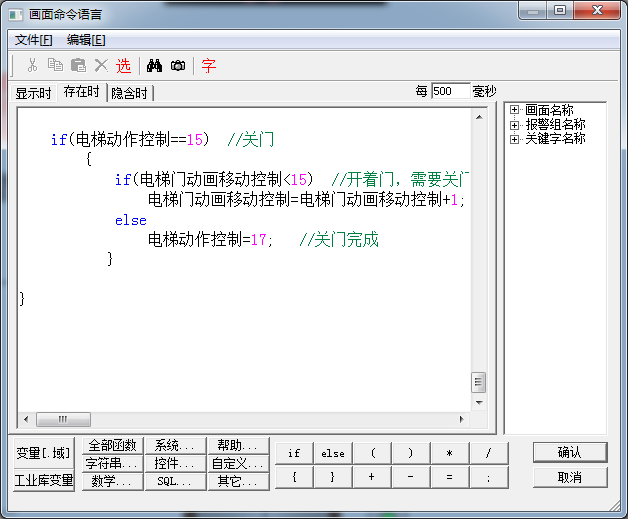Insert 'if' keyword button
This screenshot has height=519, width=628.
(x=294, y=453)
